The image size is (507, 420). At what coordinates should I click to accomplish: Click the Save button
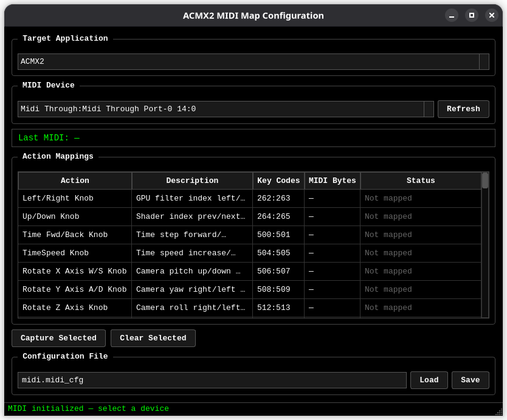coord(470,380)
